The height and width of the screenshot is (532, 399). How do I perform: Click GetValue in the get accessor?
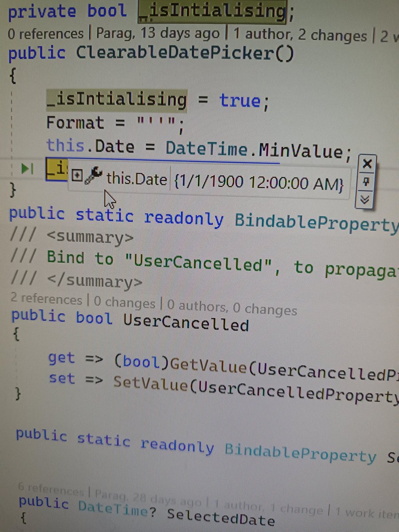tap(209, 367)
